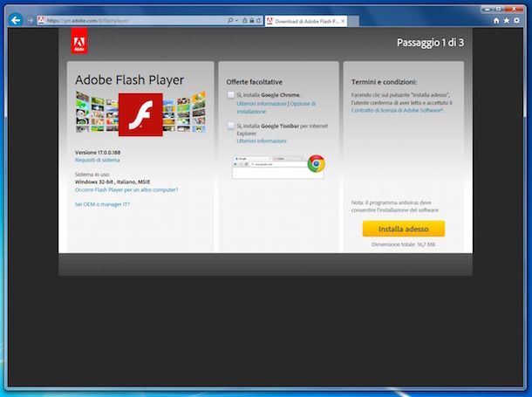
Task: Open Ulteriori informazioni link under Google Toolbar
Action: click(x=262, y=140)
